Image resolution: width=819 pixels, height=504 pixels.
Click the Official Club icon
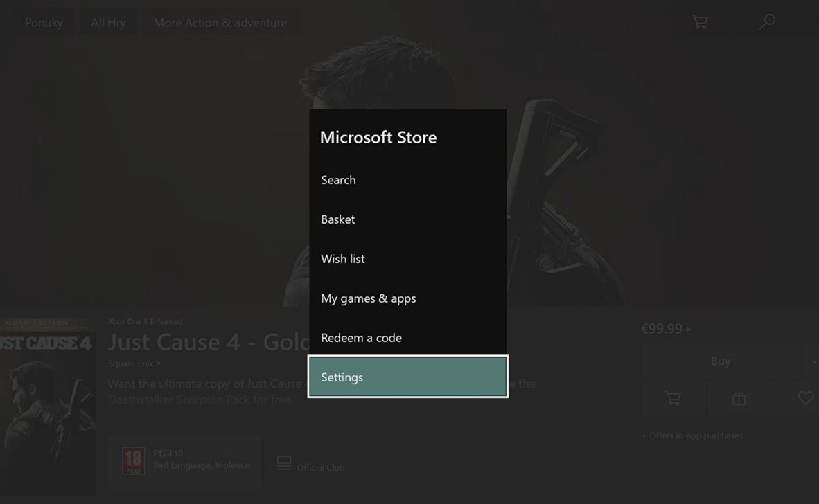point(284,462)
